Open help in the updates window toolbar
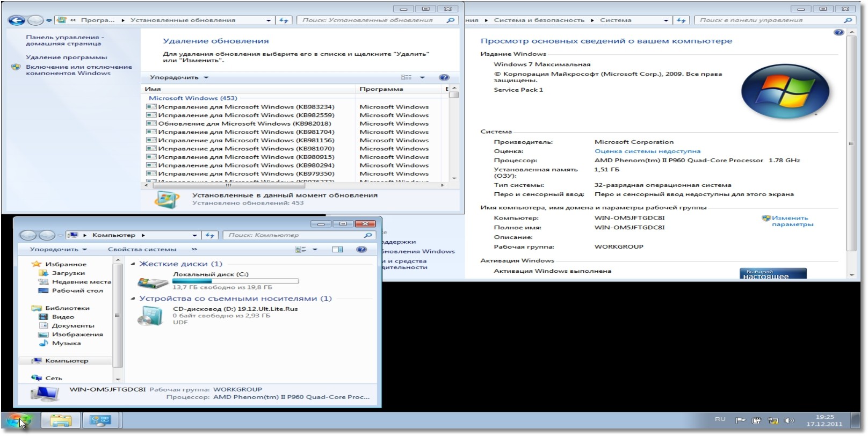Screen dimensions: 868x436 point(444,77)
